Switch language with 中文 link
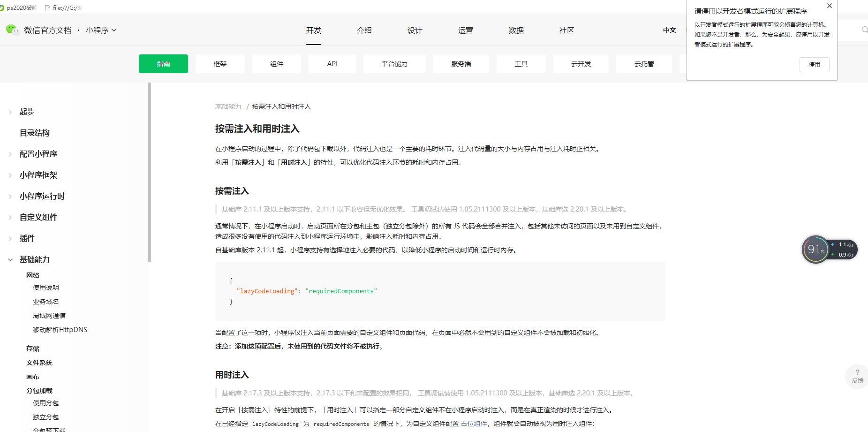This screenshot has width=868, height=432. [x=669, y=30]
